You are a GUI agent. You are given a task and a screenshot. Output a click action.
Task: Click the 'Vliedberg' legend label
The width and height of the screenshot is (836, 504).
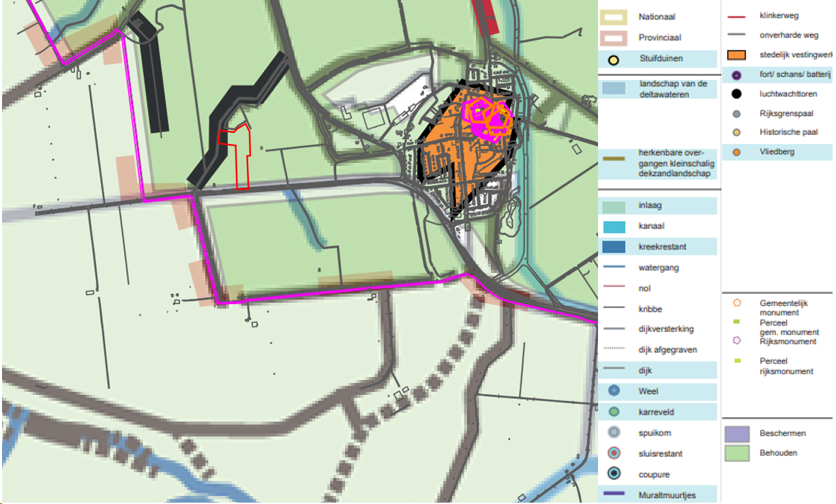(x=777, y=152)
